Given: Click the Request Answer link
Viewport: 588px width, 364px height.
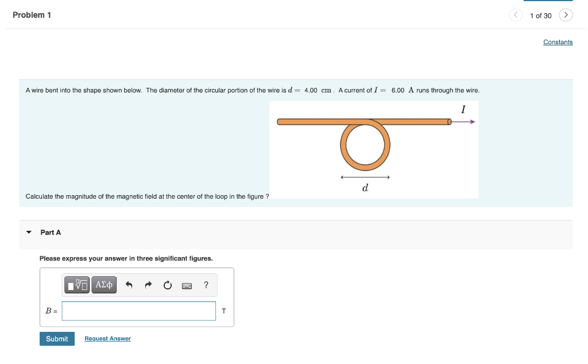Looking at the screenshot, I should coord(107,338).
